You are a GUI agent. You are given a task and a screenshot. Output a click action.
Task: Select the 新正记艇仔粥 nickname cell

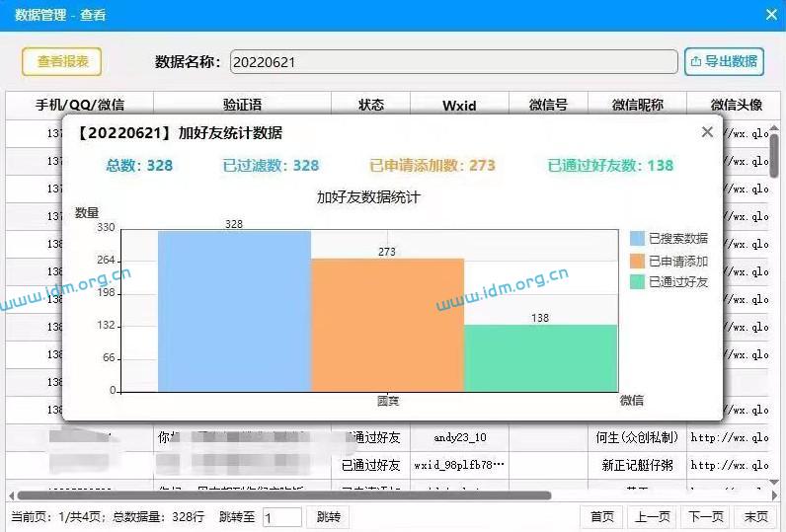[637, 465]
